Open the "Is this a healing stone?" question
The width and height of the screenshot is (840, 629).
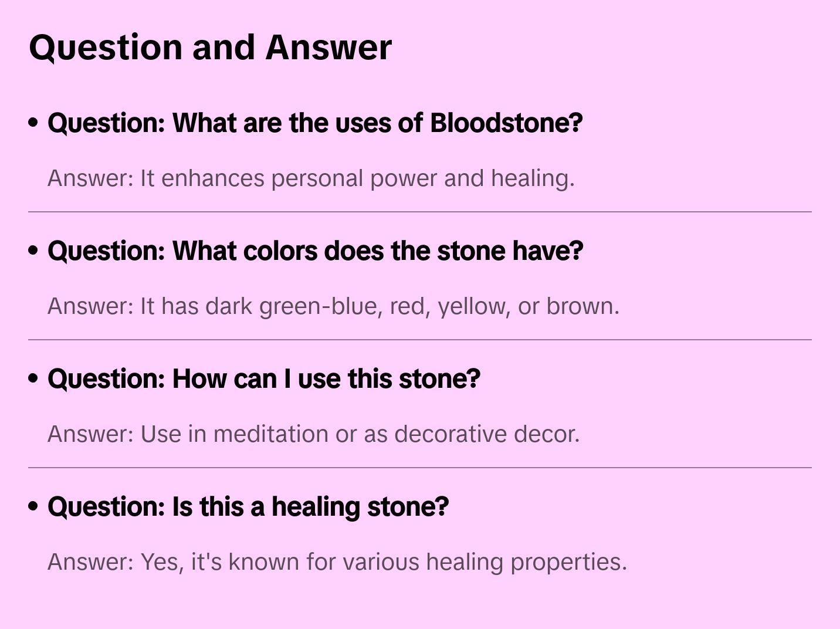[x=248, y=507]
